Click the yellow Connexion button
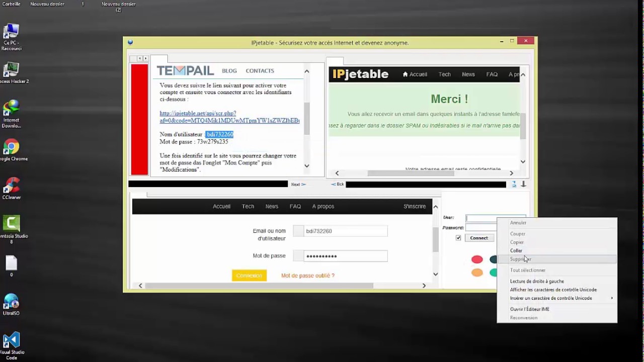 tap(249, 276)
